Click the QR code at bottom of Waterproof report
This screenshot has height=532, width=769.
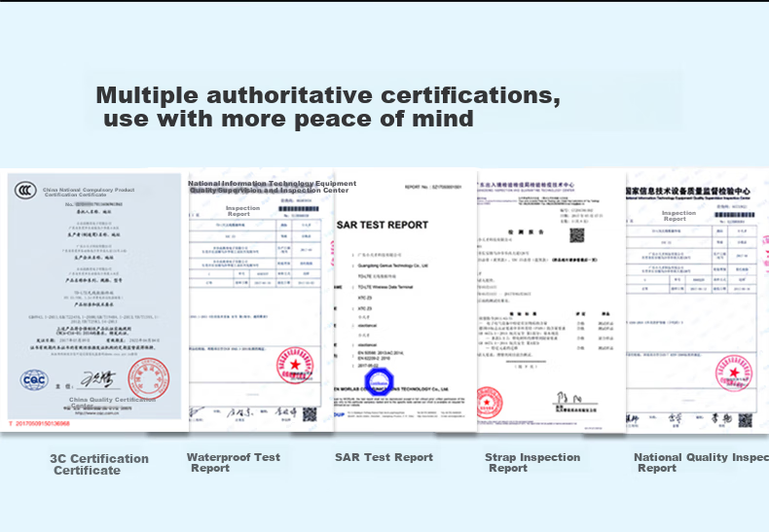(310, 414)
